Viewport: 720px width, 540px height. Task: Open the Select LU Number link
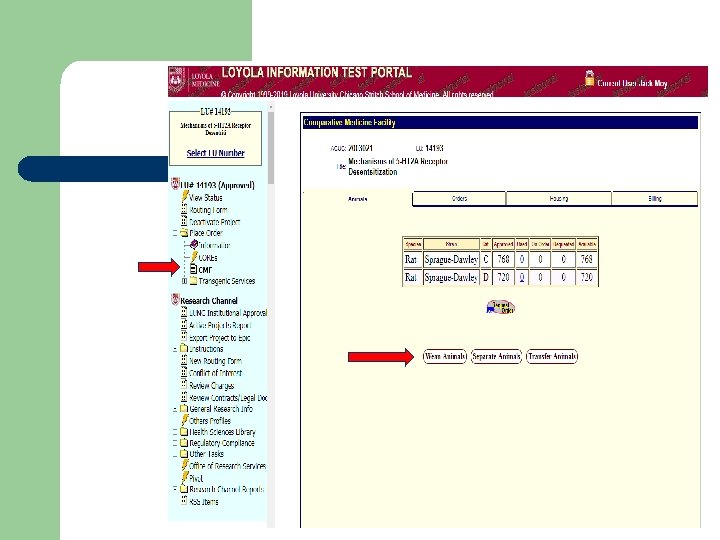215,153
